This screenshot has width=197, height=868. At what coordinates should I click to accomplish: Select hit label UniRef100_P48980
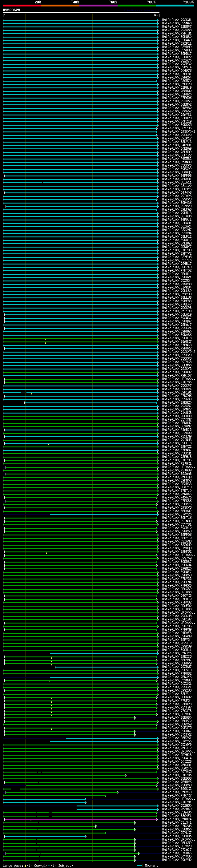pos(177,108)
